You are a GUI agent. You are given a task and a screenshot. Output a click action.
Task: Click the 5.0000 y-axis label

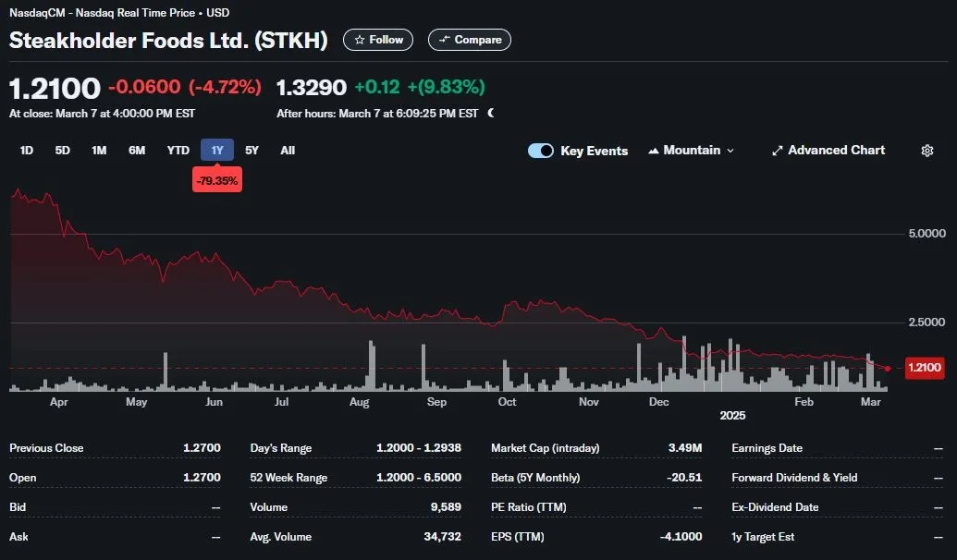pos(926,234)
